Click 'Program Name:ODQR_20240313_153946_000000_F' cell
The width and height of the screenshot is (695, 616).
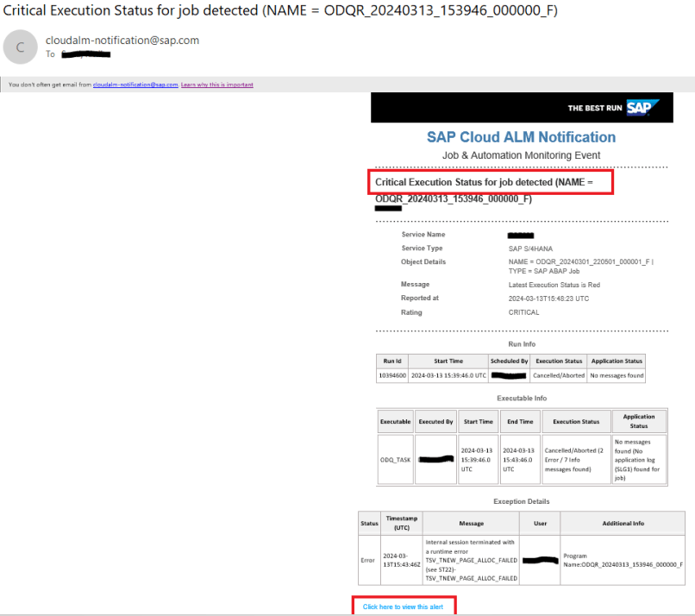[x=623, y=560]
